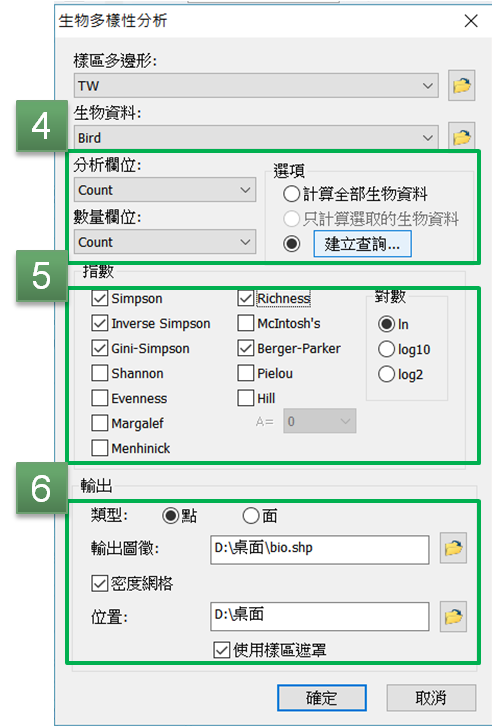
Task: Expand the 生物資料 Bird dropdown
Action: click(x=256, y=138)
